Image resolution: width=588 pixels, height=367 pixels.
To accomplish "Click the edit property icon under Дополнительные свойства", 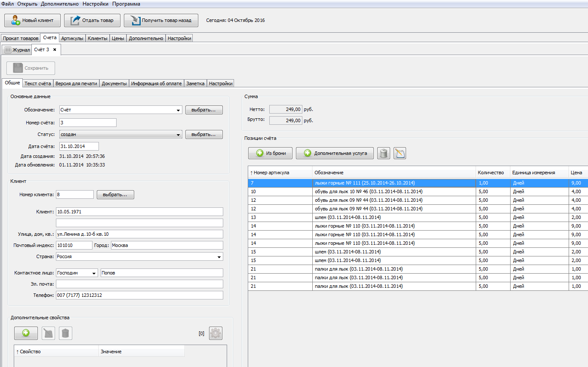I will (48, 333).
